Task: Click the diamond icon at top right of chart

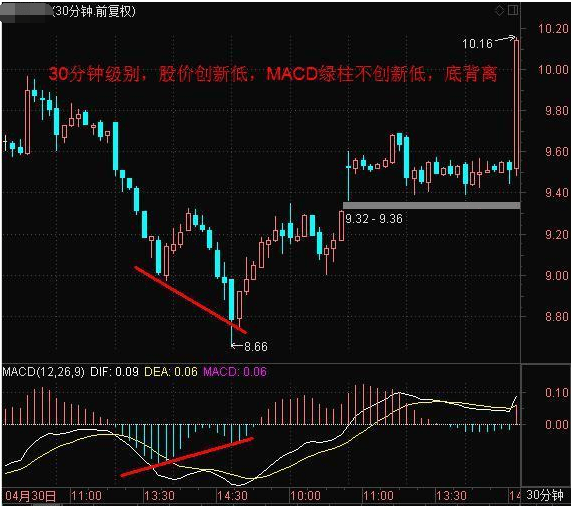Action: (499, 10)
